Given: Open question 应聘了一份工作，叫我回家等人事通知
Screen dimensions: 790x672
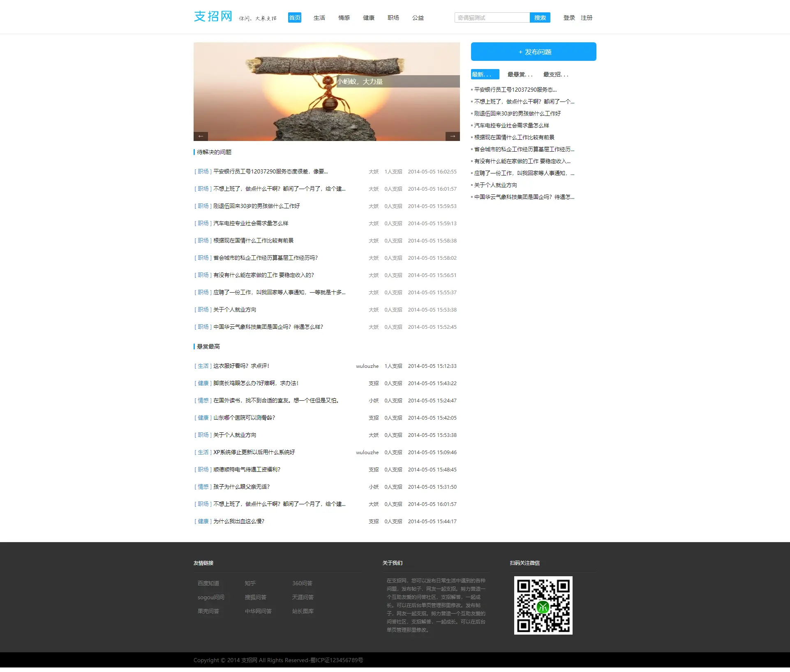Looking at the screenshot, I should pyautogui.click(x=280, y=292).
